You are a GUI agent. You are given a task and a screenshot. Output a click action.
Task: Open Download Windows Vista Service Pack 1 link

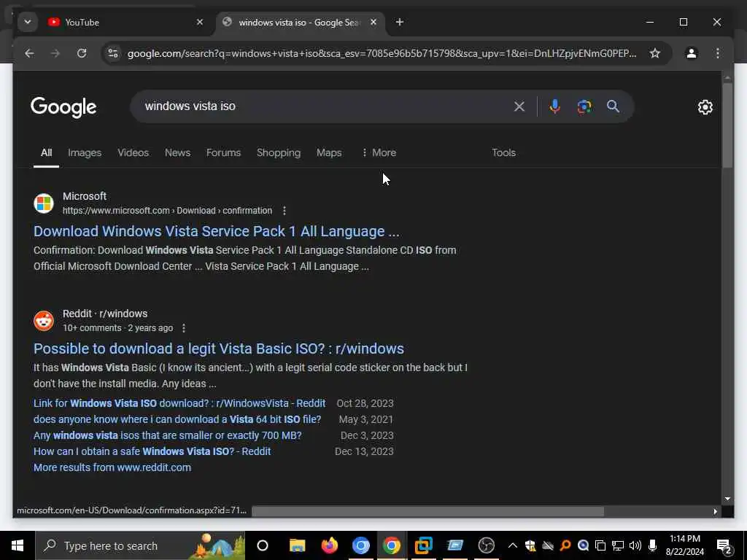[216, 231]
